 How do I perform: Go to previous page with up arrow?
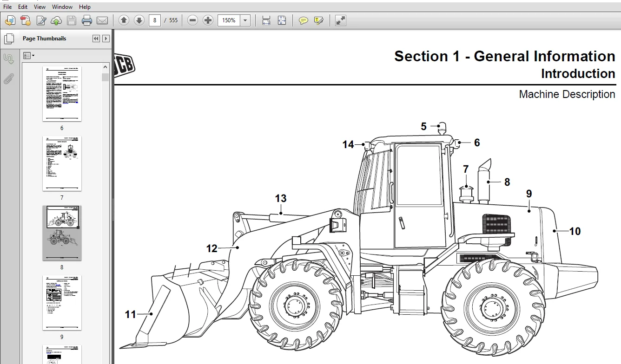(124, 20)
